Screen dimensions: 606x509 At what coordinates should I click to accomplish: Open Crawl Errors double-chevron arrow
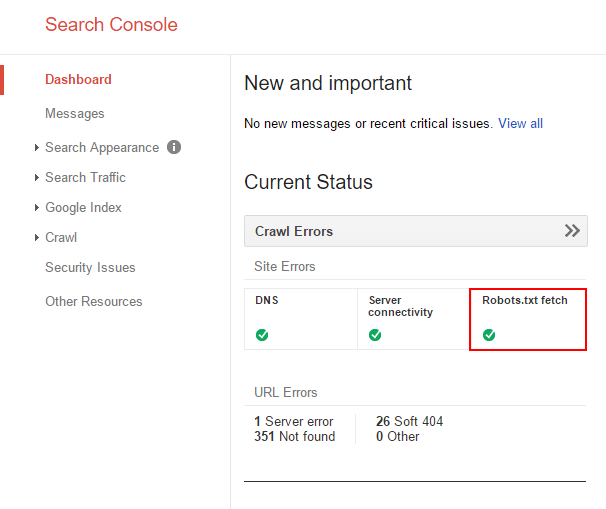tap(572, 231)
